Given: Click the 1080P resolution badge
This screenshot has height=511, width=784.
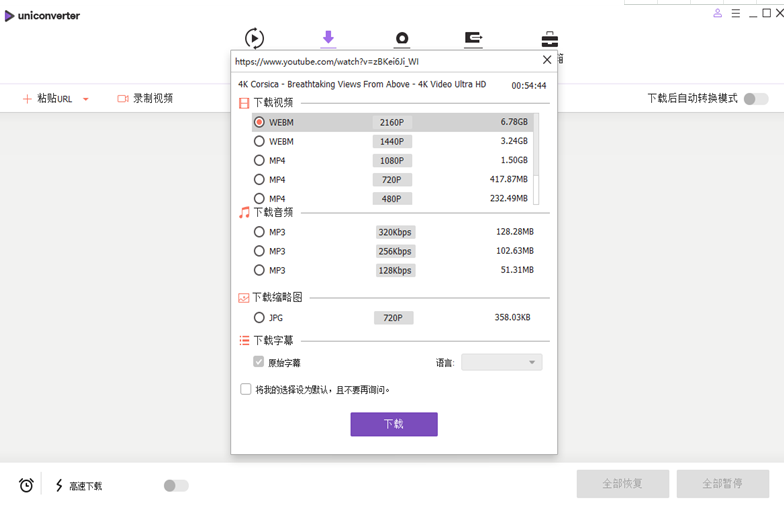Looking at the screenshot, I should 392,160.
